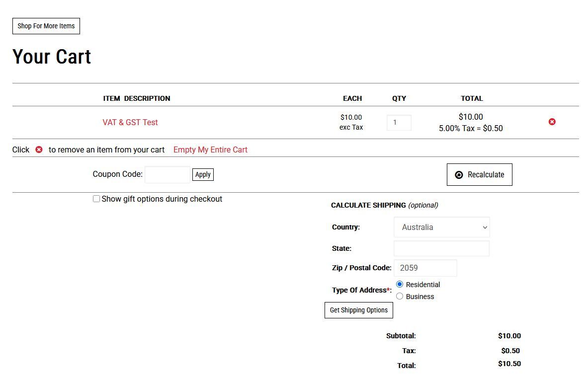This screenshot has width=588, height=378.
Task: Open the Country dropdown showing Australia
Action: coord(441,227)
